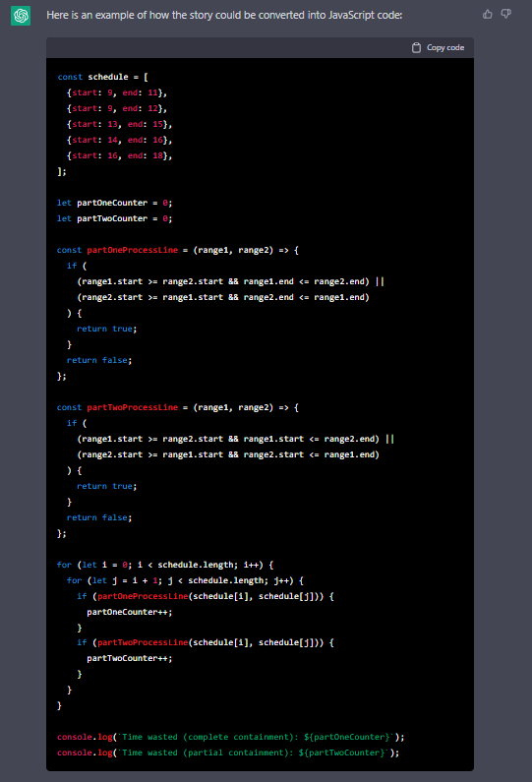The image size is (532, 782).
Task: Click the console.log 'complete containment' line
Action: point(231,737)
